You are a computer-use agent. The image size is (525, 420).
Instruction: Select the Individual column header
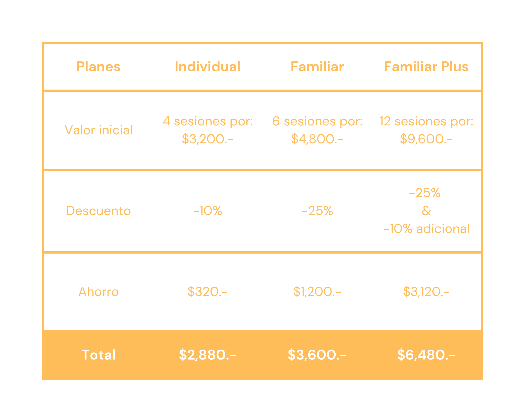coord(207,67)
